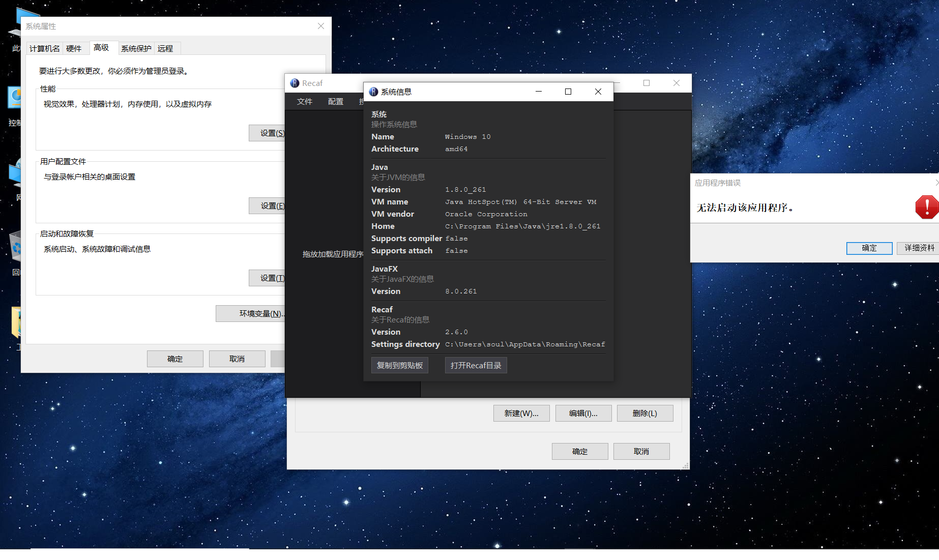The image size is (939, 560).
Task: Switch to the 系统保护 tab
Action: [x=136, y=48]
